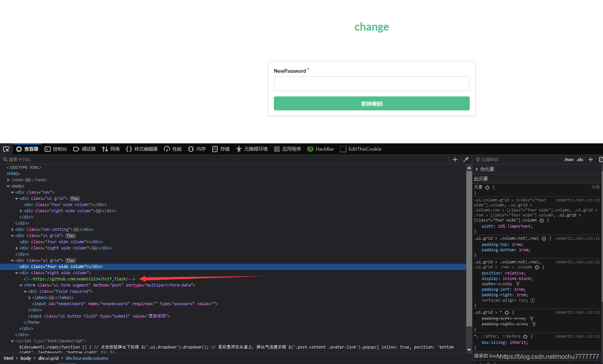Image resolution: width=603 pixels, height=364 pixels.
Task: Click highlighter icon for width 25% rule selector
Action: pos(542,220)
